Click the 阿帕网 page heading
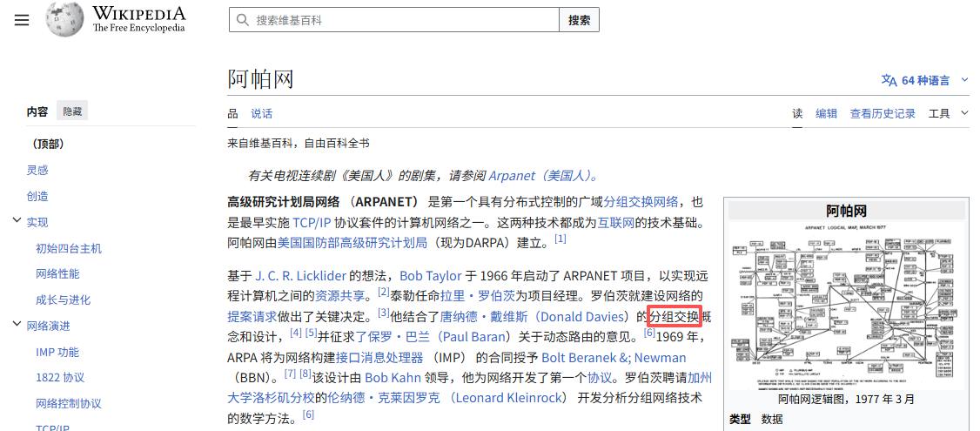This screenshot has width=980, height=431. [x=260, y=79]
